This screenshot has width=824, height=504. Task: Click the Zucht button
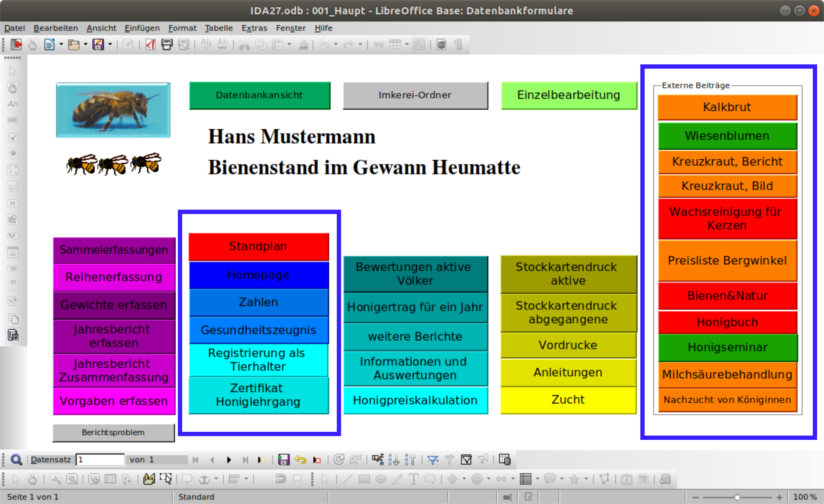tap(568, 400)
